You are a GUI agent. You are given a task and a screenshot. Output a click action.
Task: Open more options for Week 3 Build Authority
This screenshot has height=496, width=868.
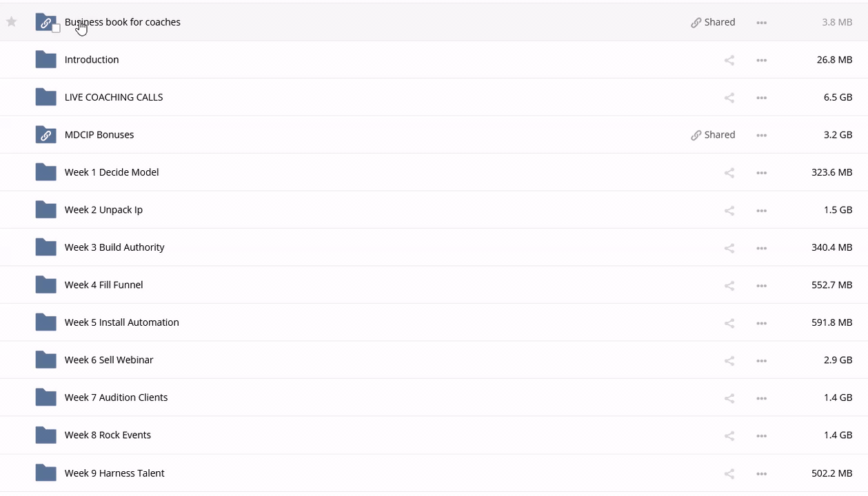761,248
